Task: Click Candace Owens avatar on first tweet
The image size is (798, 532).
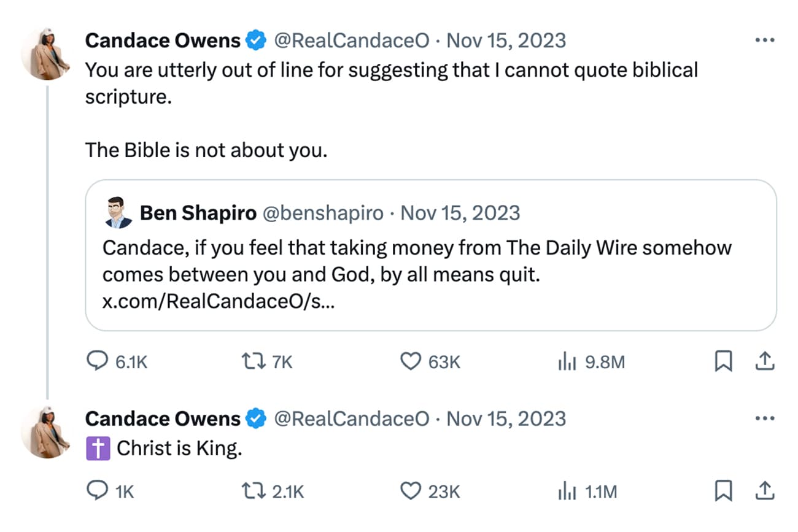Action: 47,53
